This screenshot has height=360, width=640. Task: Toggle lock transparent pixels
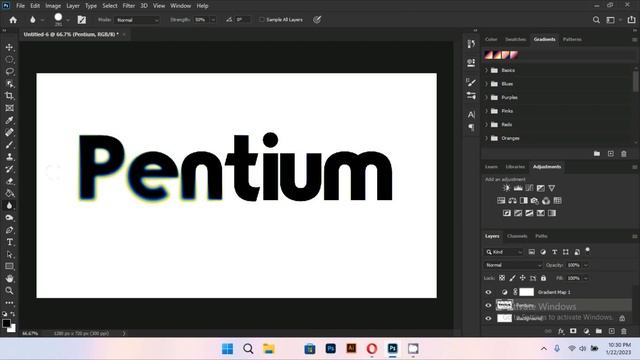(502, 278)
